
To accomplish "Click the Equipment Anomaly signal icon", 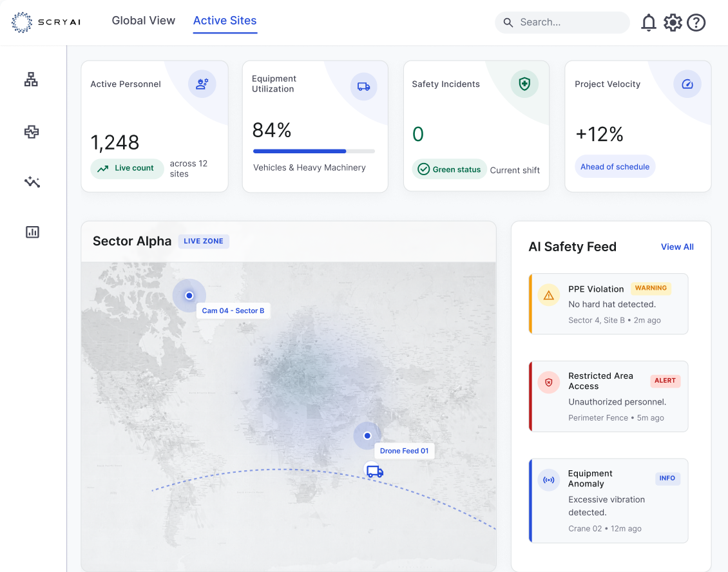I will 549,480.
